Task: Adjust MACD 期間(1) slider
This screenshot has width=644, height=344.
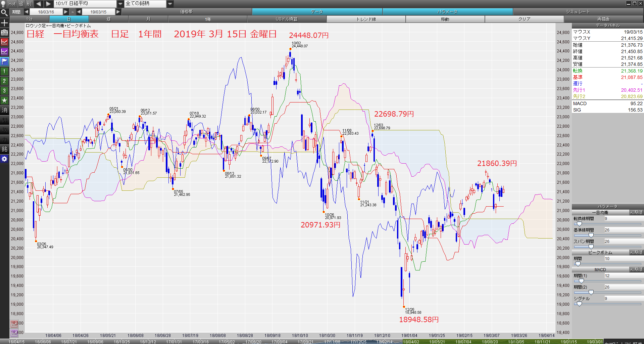Action: click(x=607, y=281)
